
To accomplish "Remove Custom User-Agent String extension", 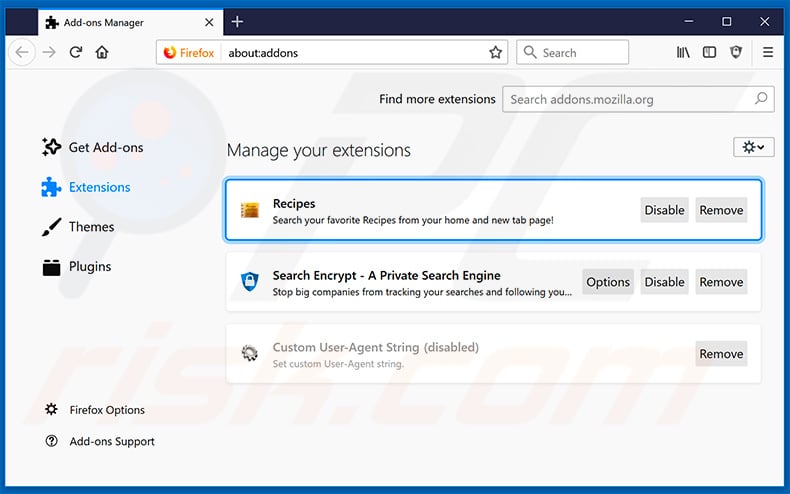I will [721, 354].
